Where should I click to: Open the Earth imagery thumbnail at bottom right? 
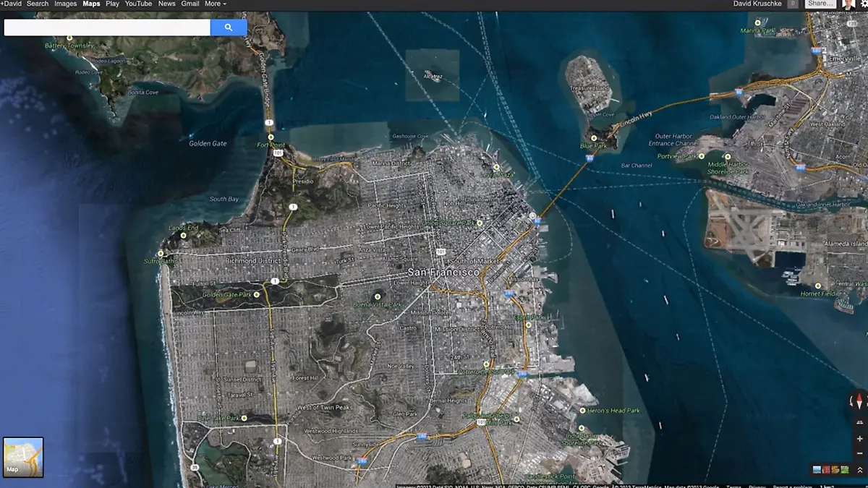pyautogui.click(x=815, y=469)
